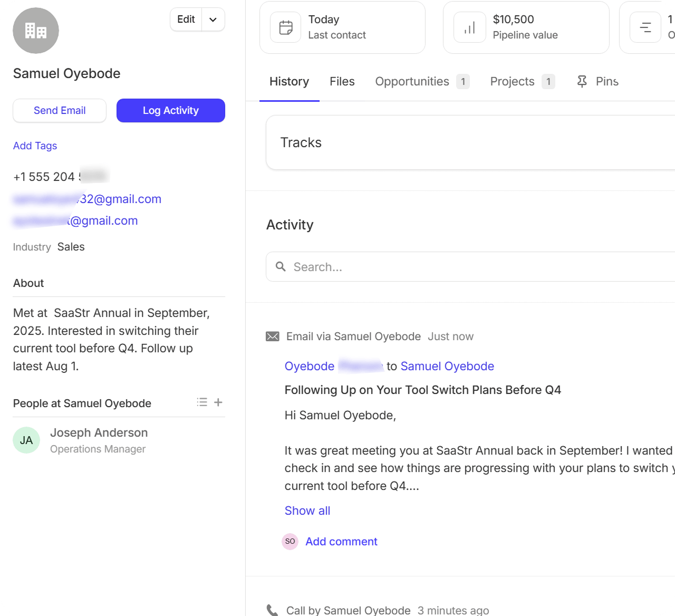Image resolution: width=675 pixels, height=616 pixels.
Task: Switch to the Files tab
Action: tap(342, 82)
